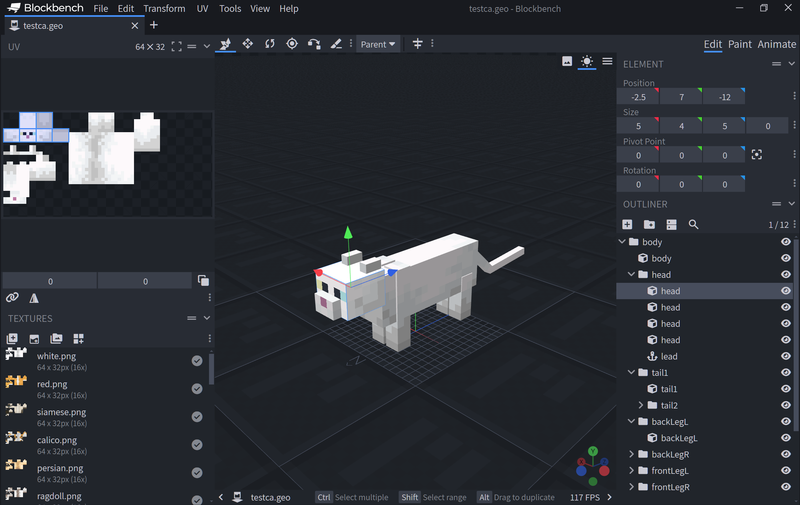Click the Add Cube icon in Outliner
Image resolution: width=800 pixels, height=505 pixels.
(627, 224)
